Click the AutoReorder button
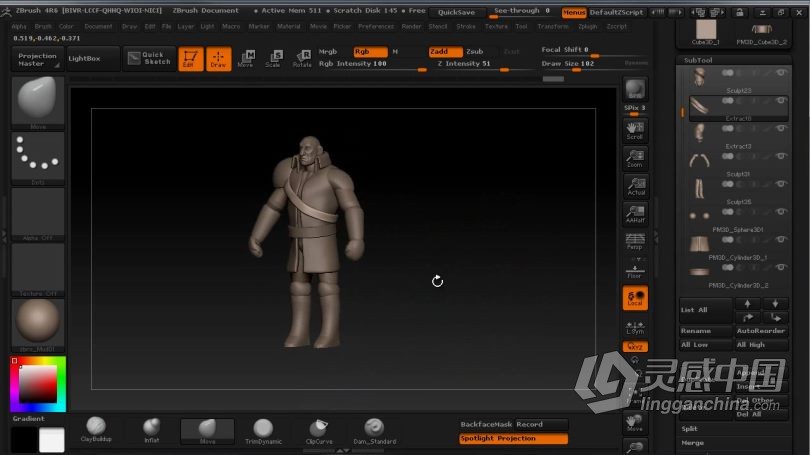 [761, 331]
